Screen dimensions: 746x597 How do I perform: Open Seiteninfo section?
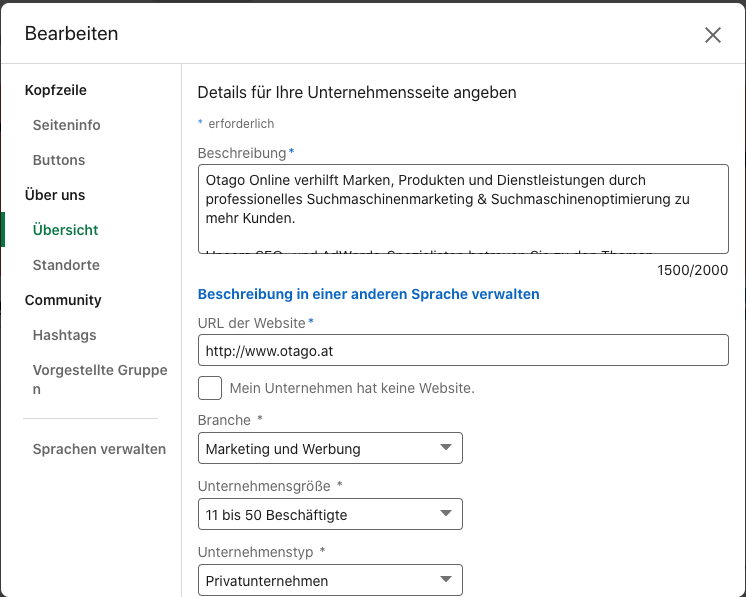pyautogui.click(x=66, y=125)
